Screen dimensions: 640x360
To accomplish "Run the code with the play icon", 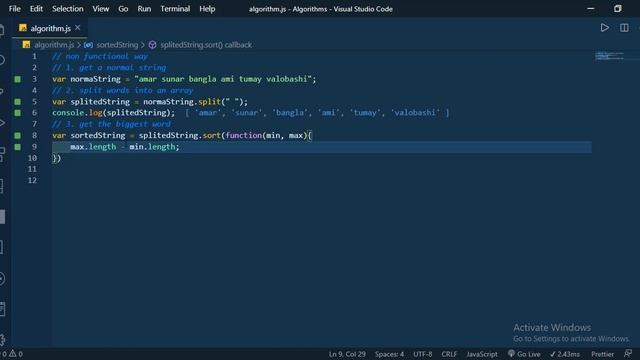I will coord(604,28).
